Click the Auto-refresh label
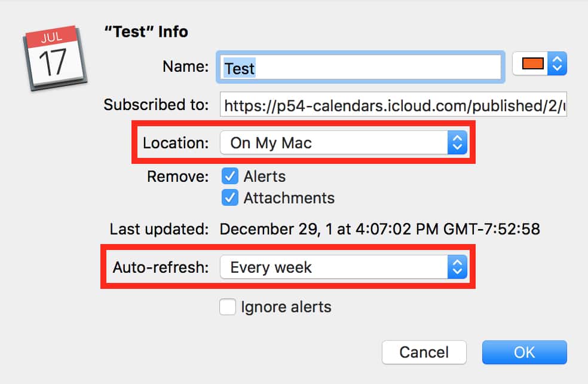This screenshot has height=384, width=588. click(161, 267)
